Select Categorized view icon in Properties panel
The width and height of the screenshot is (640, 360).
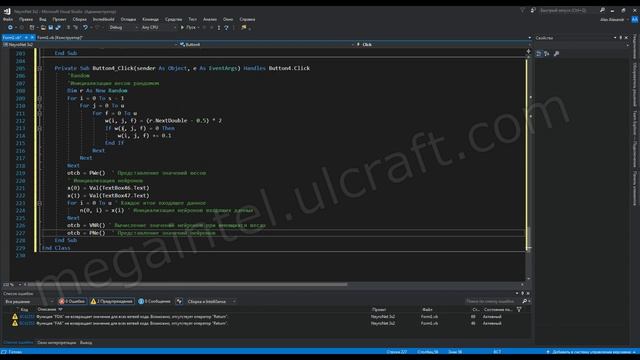coord(539,53)
